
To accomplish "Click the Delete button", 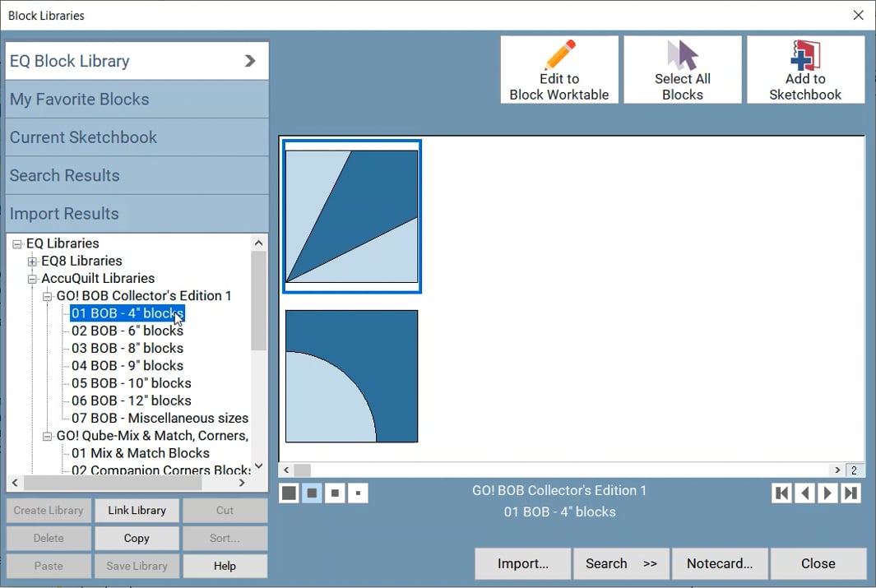I will [49, 539].
